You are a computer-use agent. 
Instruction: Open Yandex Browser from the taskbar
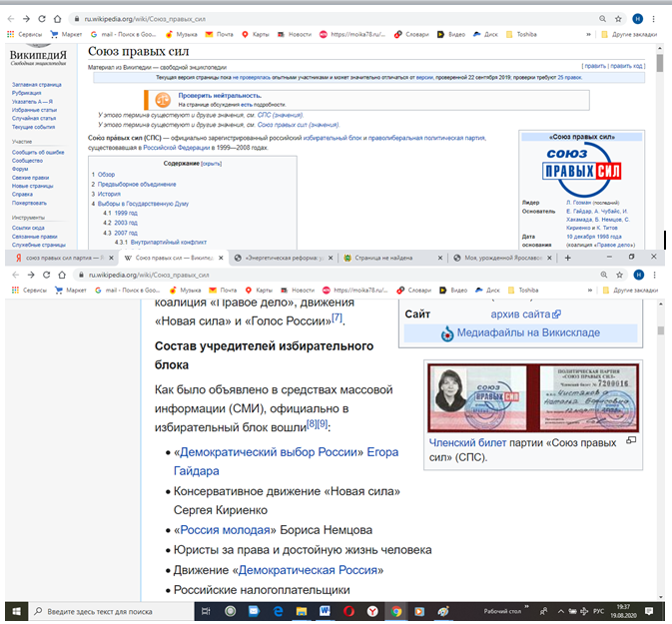tap(372, 611)
